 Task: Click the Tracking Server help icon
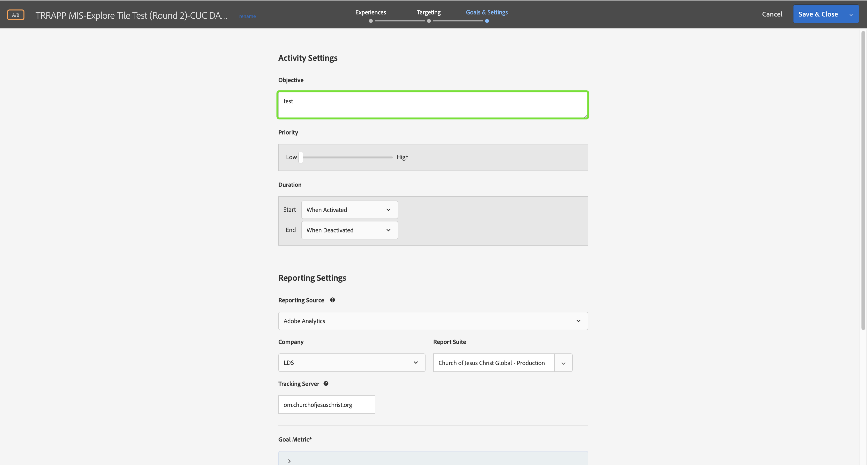[326, 383]
